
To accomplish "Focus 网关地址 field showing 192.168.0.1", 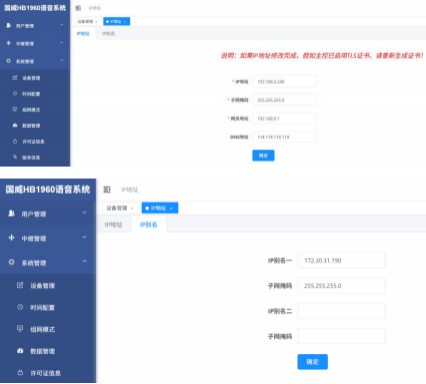I will [x=284, y=118].
